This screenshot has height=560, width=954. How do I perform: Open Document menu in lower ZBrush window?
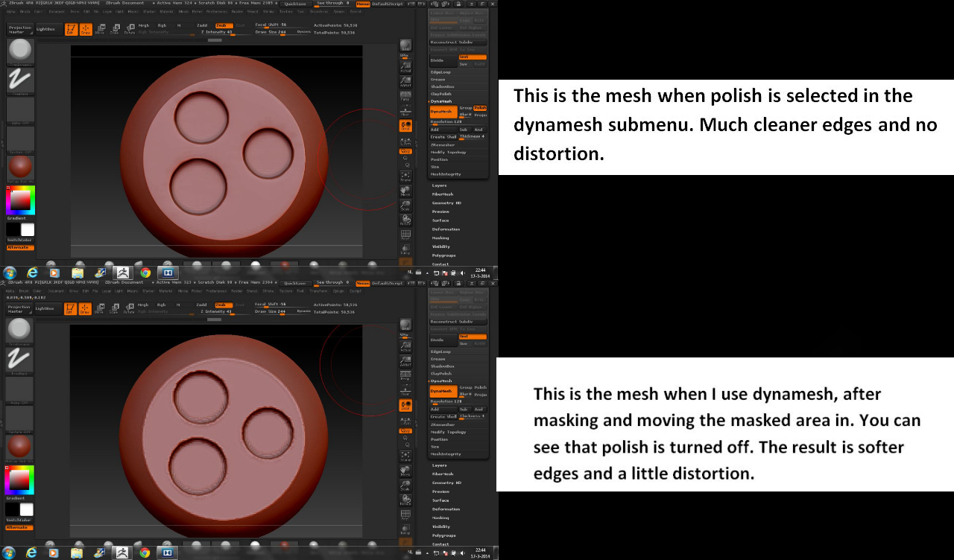(55, 290)
